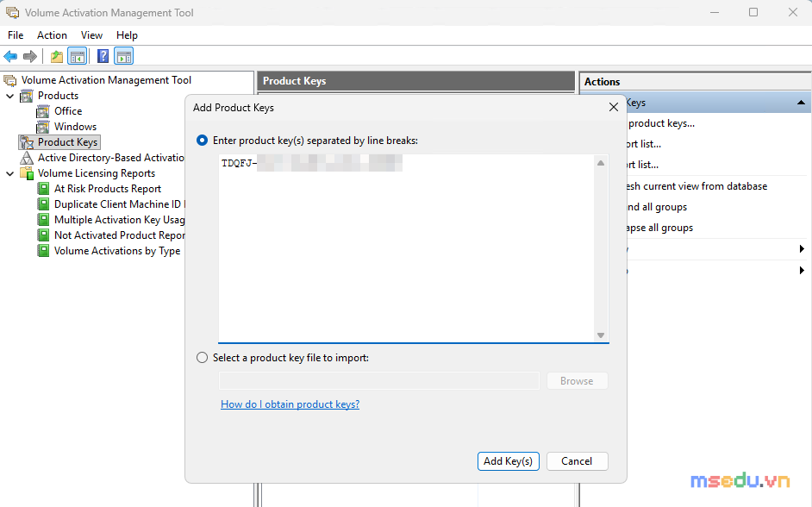812x507 pixels.
Task: Select the Office products node
Action: (x=68, y=111)
